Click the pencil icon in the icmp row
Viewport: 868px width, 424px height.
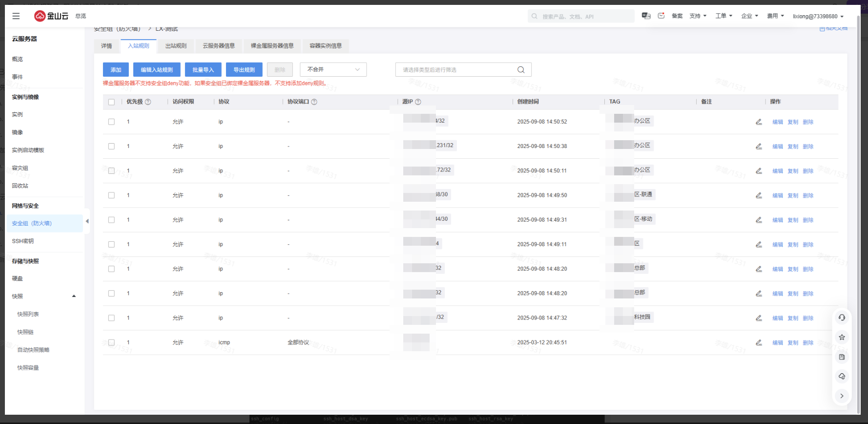759,342
